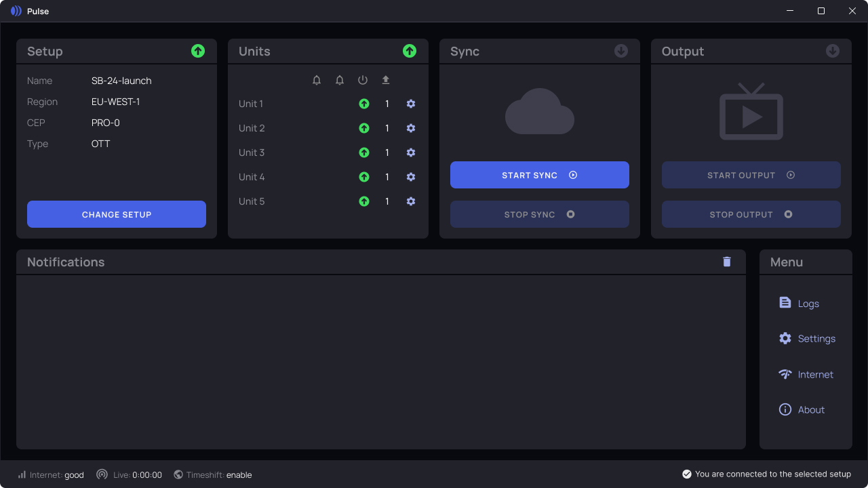Open Internet from the Menu panel

click(806, 374)
